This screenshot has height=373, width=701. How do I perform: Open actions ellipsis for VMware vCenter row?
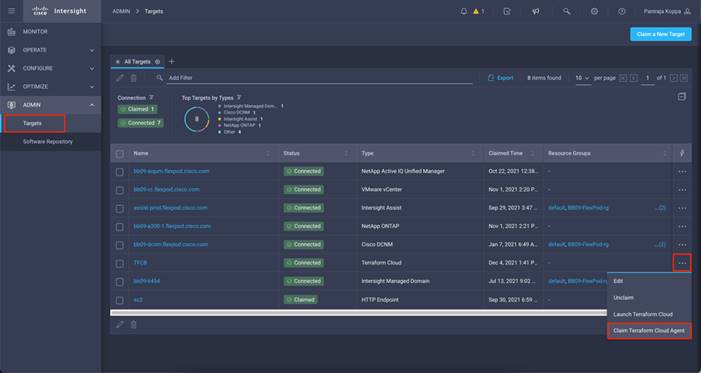click(x=682, y=190)
